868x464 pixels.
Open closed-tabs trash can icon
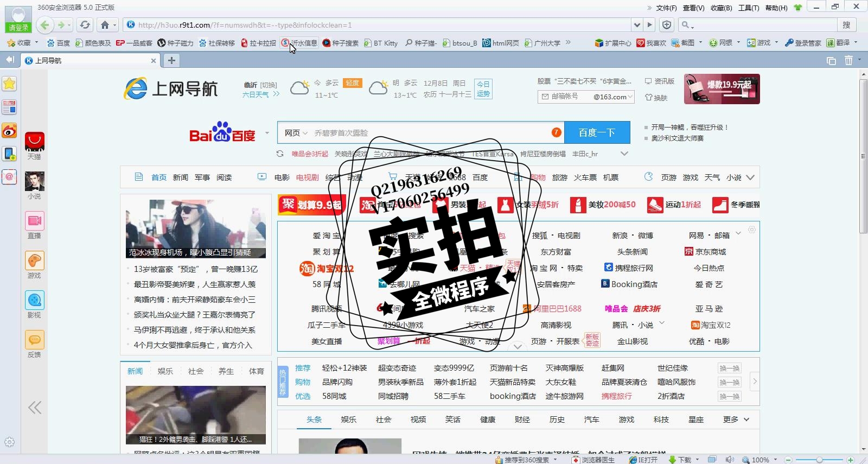(x=849, y=60)
